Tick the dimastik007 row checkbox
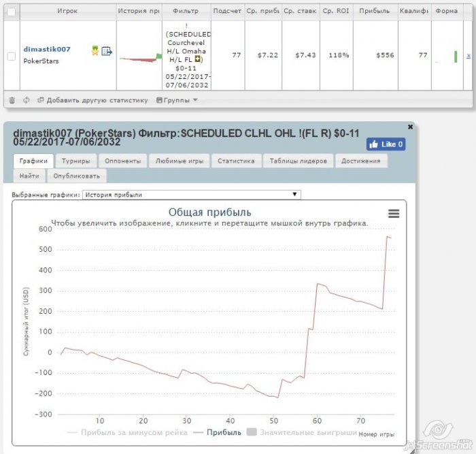The width and height of the screenshot is (476, 454). point(12,56)
